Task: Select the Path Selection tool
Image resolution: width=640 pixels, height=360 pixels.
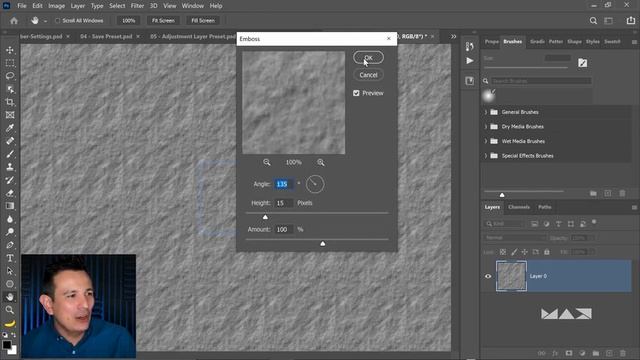Action: pyautogui.click(x=10, y=271)
